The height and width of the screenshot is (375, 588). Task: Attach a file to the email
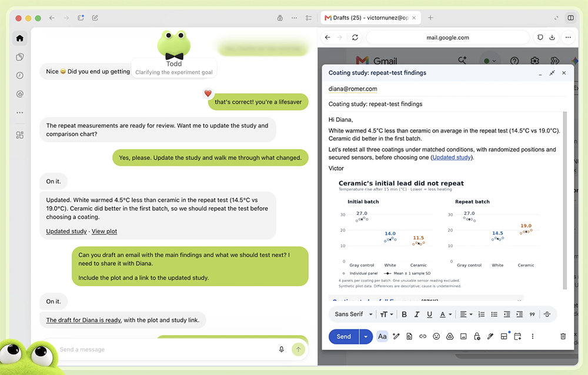pos(409,336)
